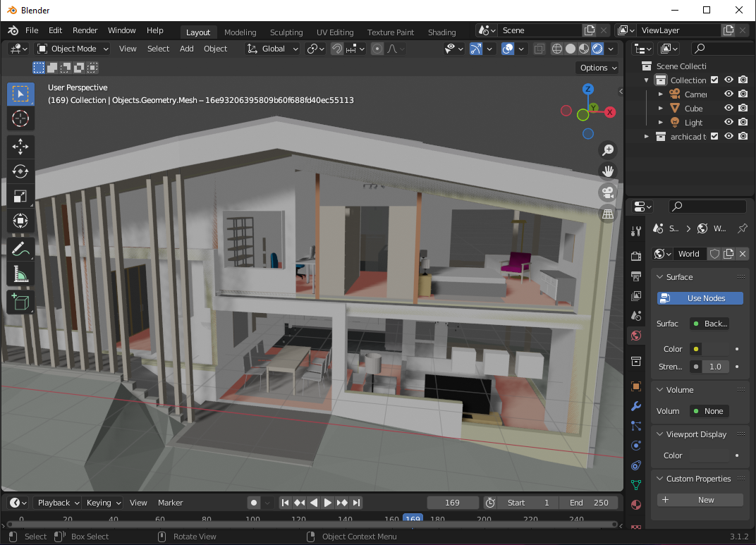Disable rendering of the Camera object
The width and height of the screenshot is (756, 545).
click(x=743, y=94)
